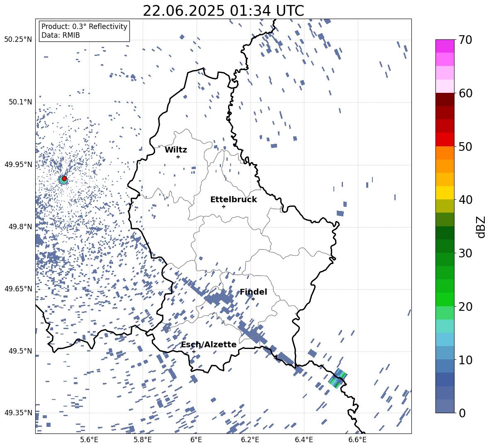This screenshot has width=491, height=448.
Task: Click the 49.65°N latitude tick label
Action: pyautogui.click(x=18, y=288)
